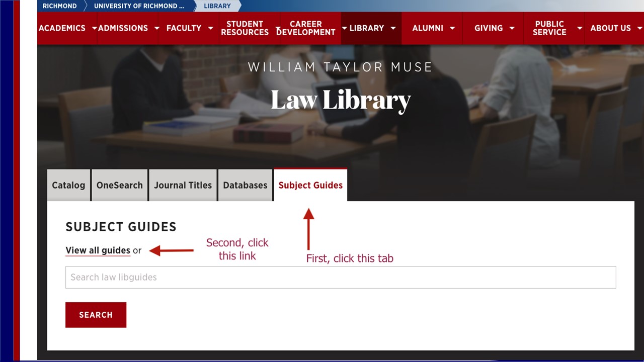
Task: Select the Subject Guides tab
Action: [x=310, y=185]
